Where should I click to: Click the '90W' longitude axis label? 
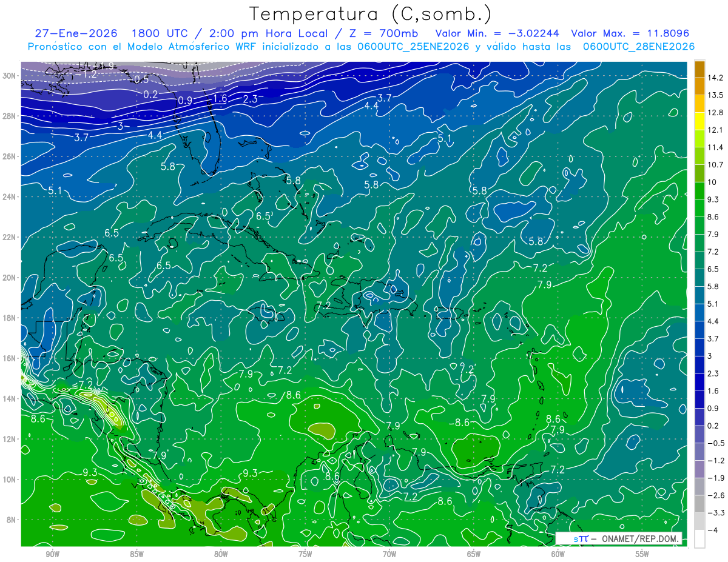coord(52,554)
